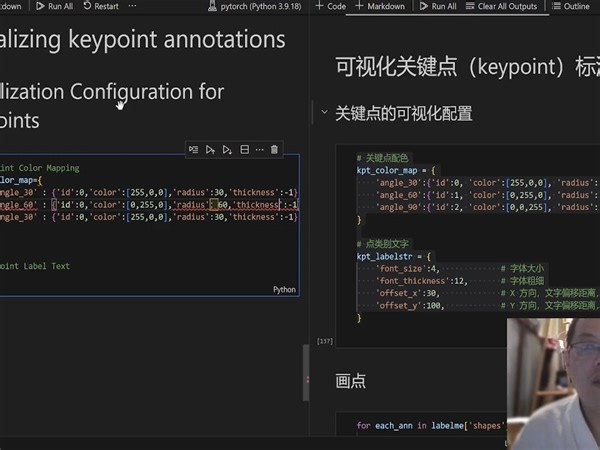Execute cell and below from cell toolbar
Image resolution: width=600 pixels, height=450 pixels.
point(227,150)
